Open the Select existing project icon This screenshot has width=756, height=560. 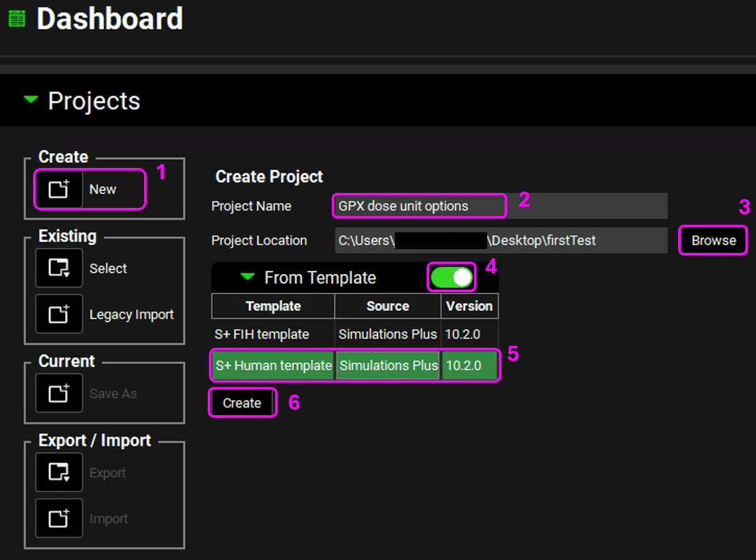pos(59,268)
